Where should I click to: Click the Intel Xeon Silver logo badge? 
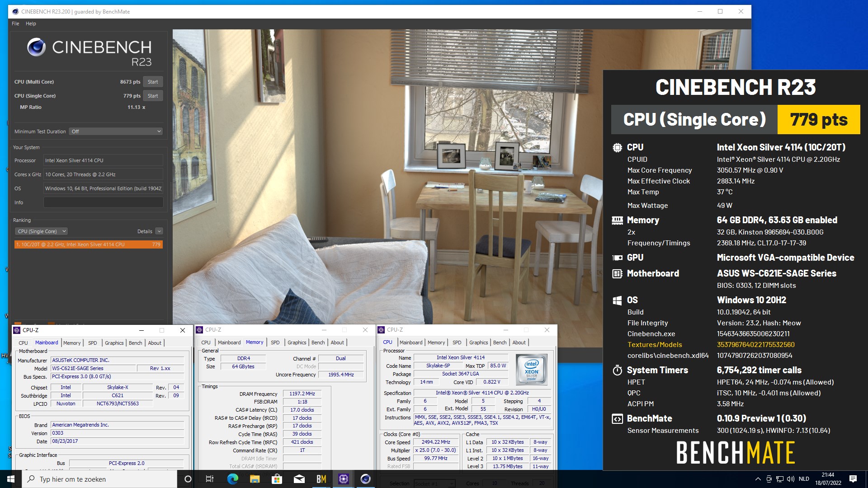click(532, 369)
